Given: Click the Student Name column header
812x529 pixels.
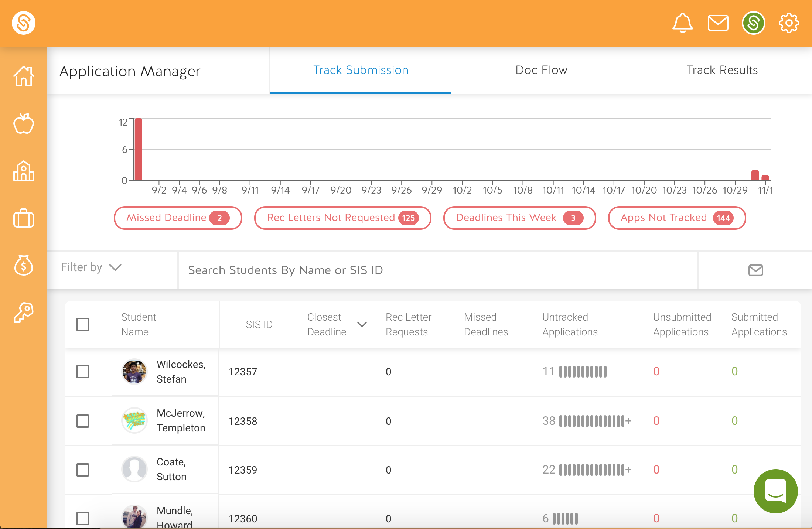Looking at the screenshot, I should (x=139, y=324).
